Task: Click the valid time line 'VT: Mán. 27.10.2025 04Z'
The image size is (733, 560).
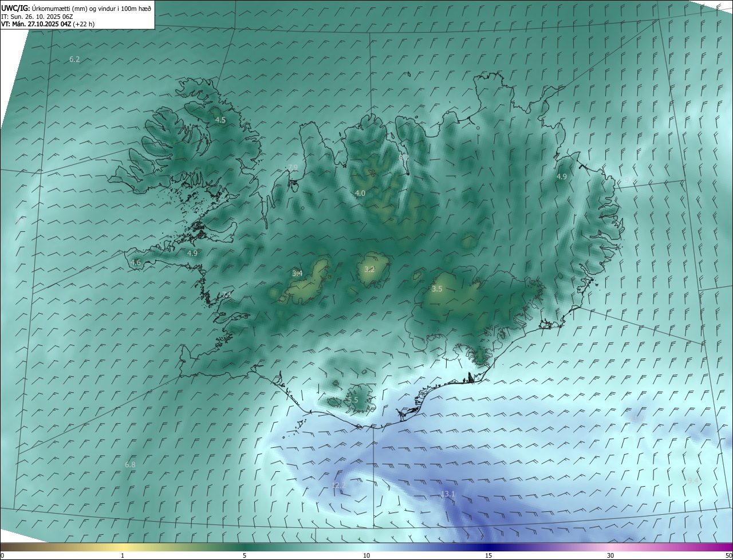Action: coord(36,24)
